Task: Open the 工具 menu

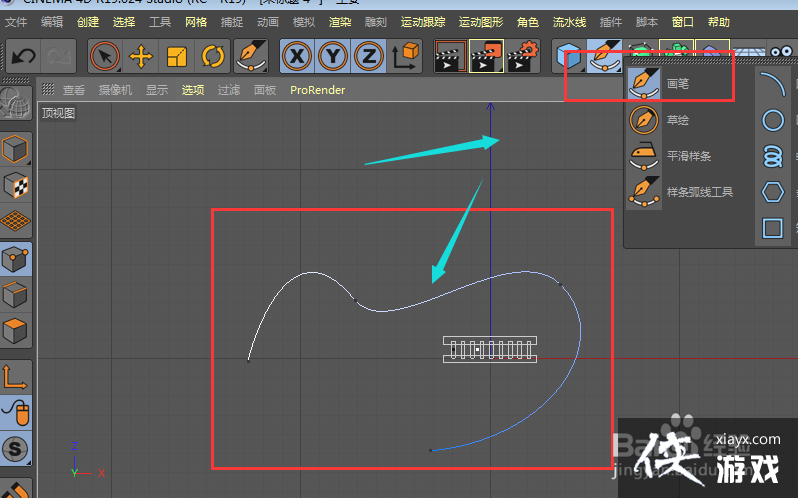Action: pyautogui.click(x=160, y=22)
